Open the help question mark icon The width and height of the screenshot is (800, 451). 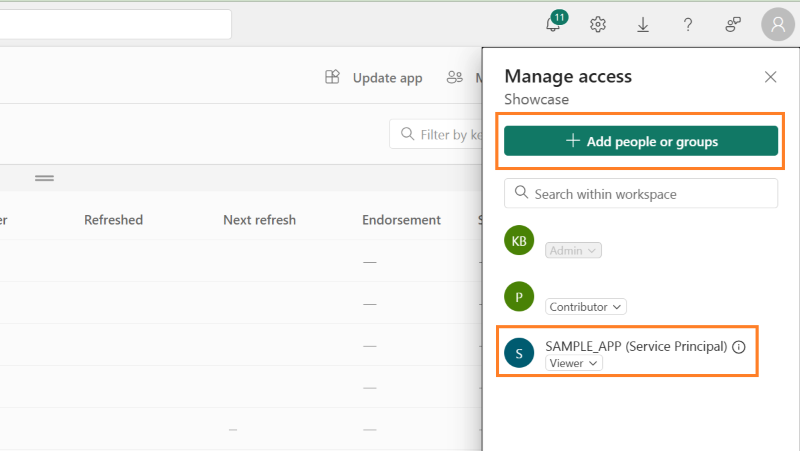[x=688, y=25]
